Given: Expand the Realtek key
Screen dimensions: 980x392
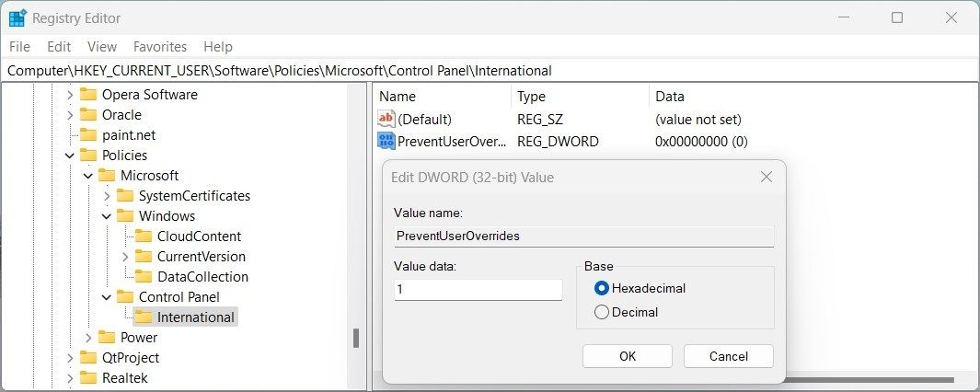Looking at the screenshot, I should click(x=70, y=377).
